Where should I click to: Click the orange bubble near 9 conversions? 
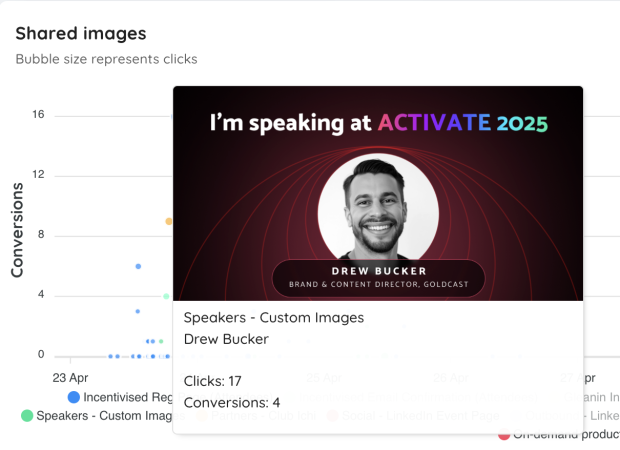[169, 221]
